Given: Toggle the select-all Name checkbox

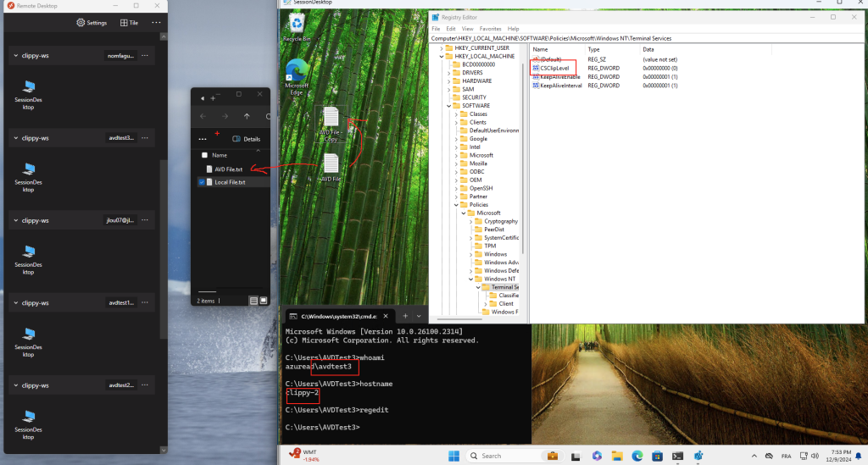Looking at the screenshot, I should click(x=205, y=155).
